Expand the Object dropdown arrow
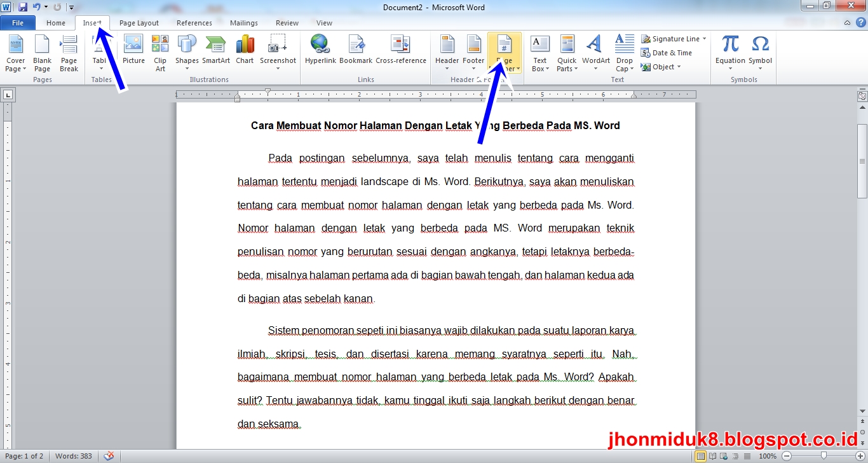Screen dimensions: 868x463 coord(679,67)
